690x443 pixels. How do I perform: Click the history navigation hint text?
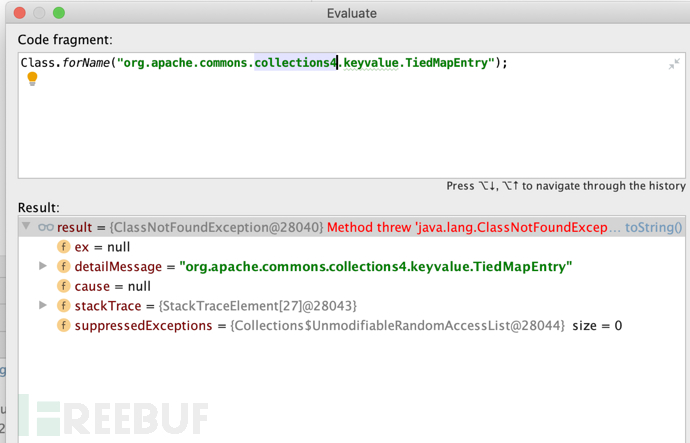[x=566, y=186]
